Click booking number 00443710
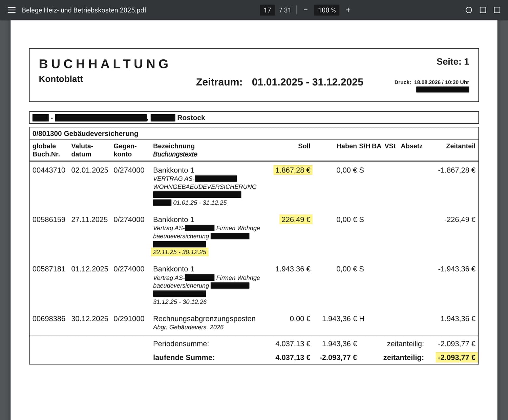This screenshot has height=420, width=508. [49, 170]
